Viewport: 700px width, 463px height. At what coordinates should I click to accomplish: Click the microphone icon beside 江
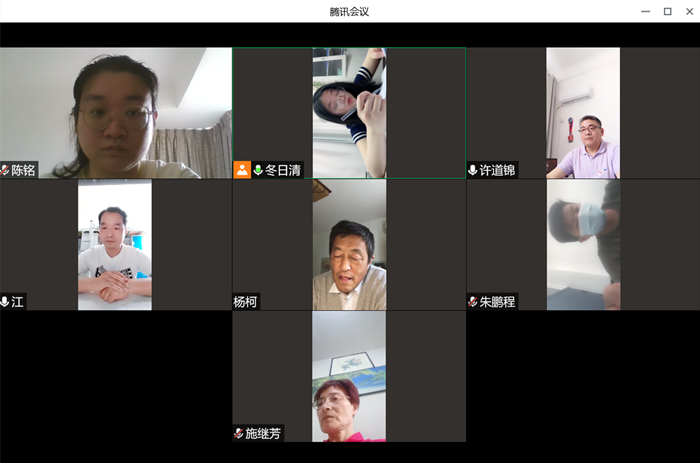click(5, 302)
